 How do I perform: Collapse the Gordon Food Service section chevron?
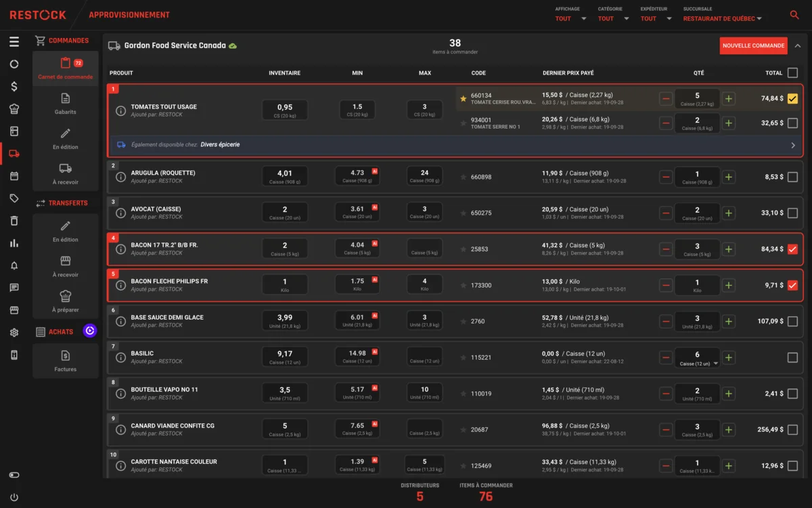pyautogui.click(x=797, y=46)
